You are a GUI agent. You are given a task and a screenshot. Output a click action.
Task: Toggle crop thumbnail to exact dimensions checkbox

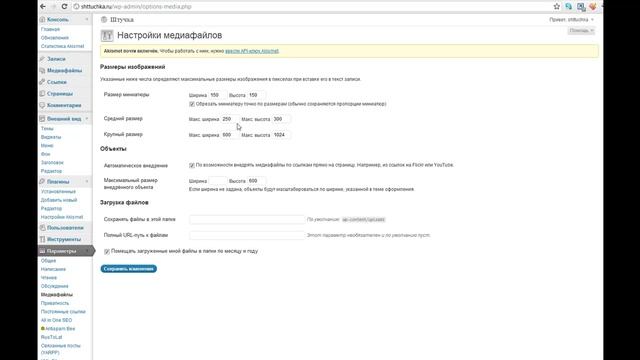coord(192,104)
